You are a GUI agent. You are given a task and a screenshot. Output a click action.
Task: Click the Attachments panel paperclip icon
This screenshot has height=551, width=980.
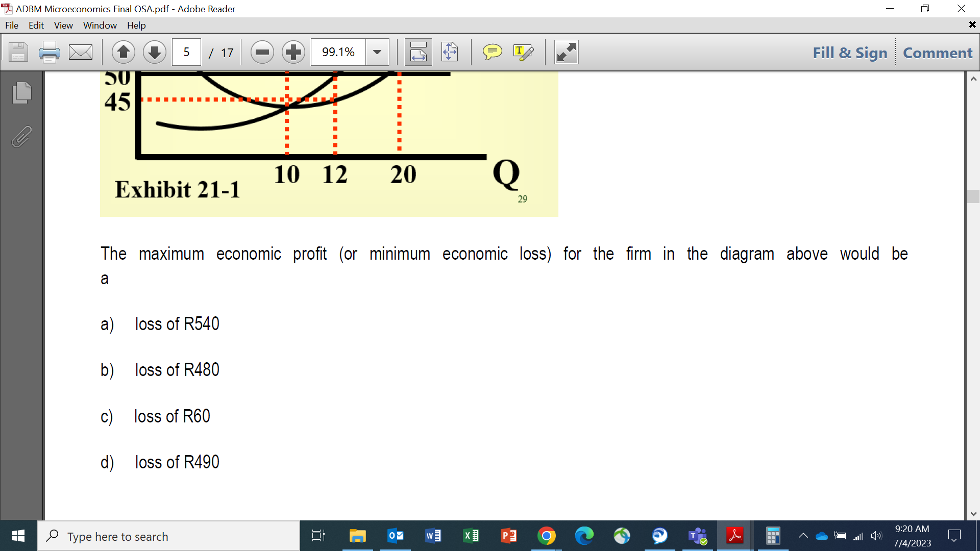point(21,137)
